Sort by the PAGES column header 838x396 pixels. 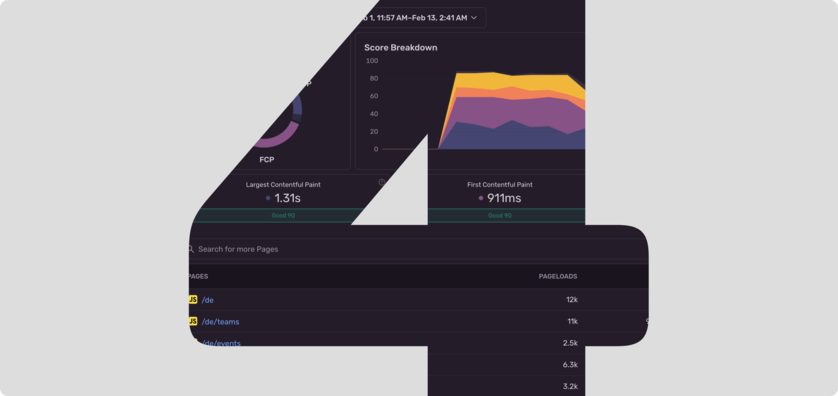coord(198,276)
